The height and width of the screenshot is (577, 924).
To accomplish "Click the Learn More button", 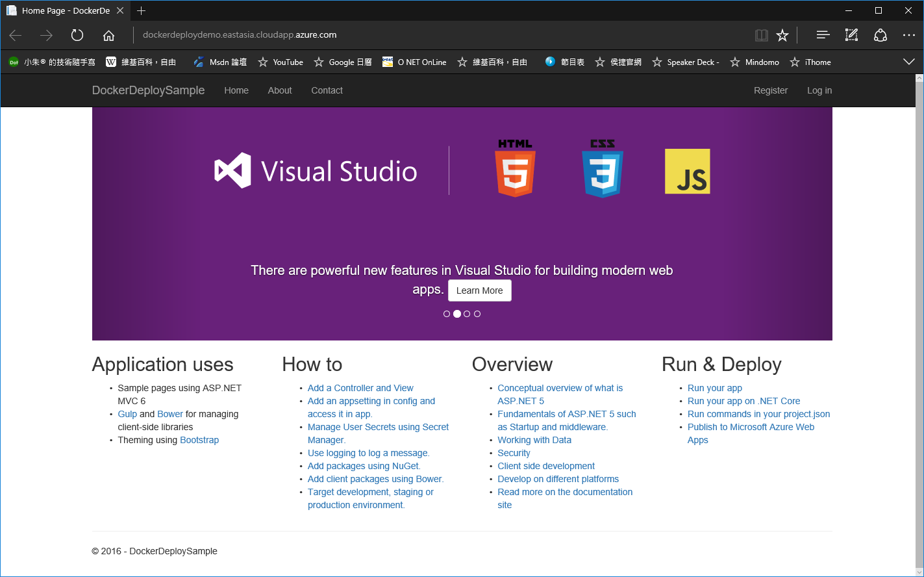I will coord(480,290).
